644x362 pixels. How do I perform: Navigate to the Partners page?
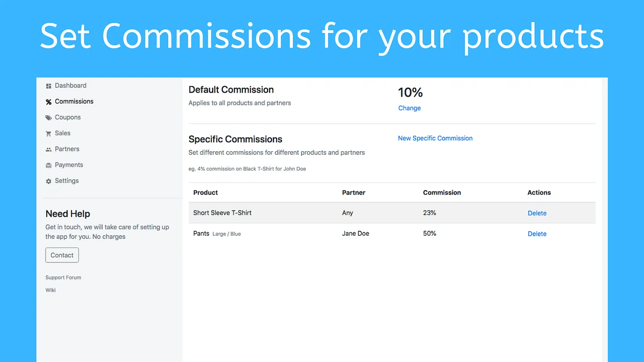coord(67,149)
